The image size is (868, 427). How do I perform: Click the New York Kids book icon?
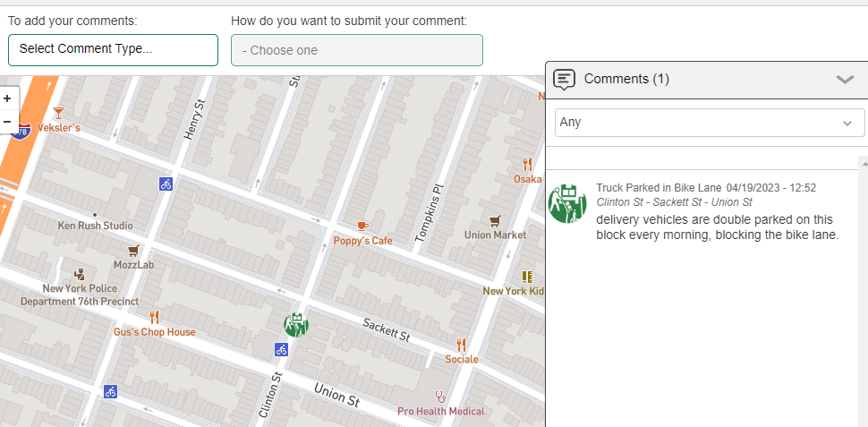(527, 276)
